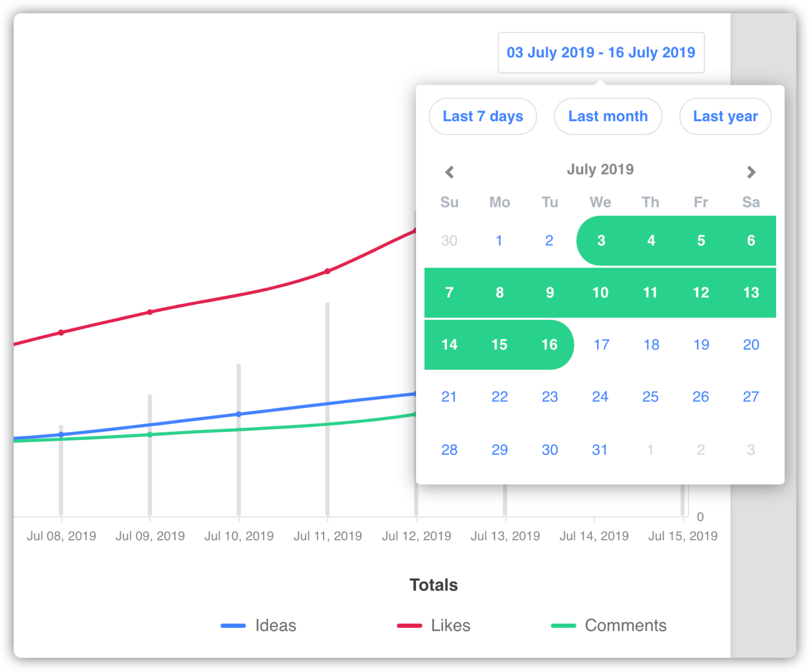Click the Comments data point above Jul 09
The height and width of the screenshot is (672, 810).
[x=150, y=435]
